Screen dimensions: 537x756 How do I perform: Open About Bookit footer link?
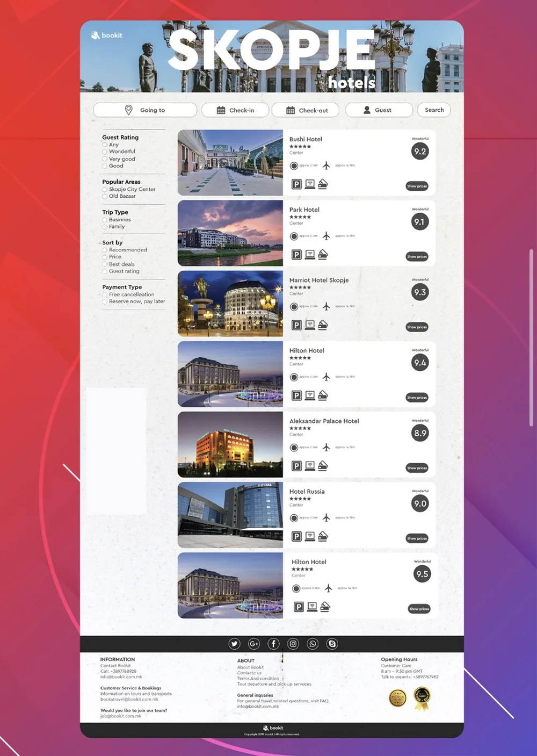250,667
